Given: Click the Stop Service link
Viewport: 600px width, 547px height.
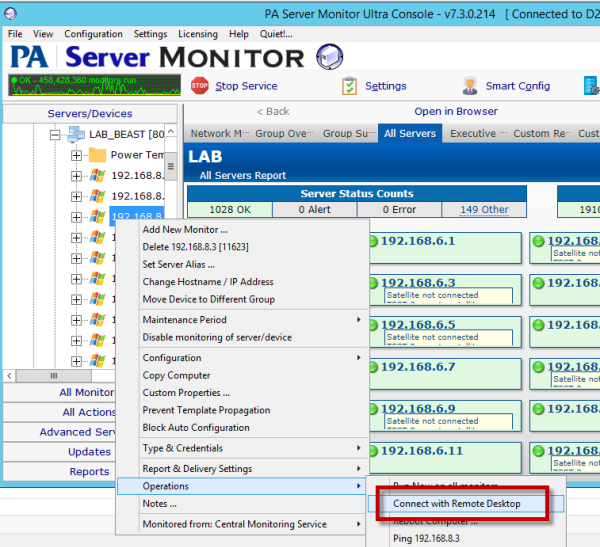Looking at the screenshot, I should tap(246, 86).
